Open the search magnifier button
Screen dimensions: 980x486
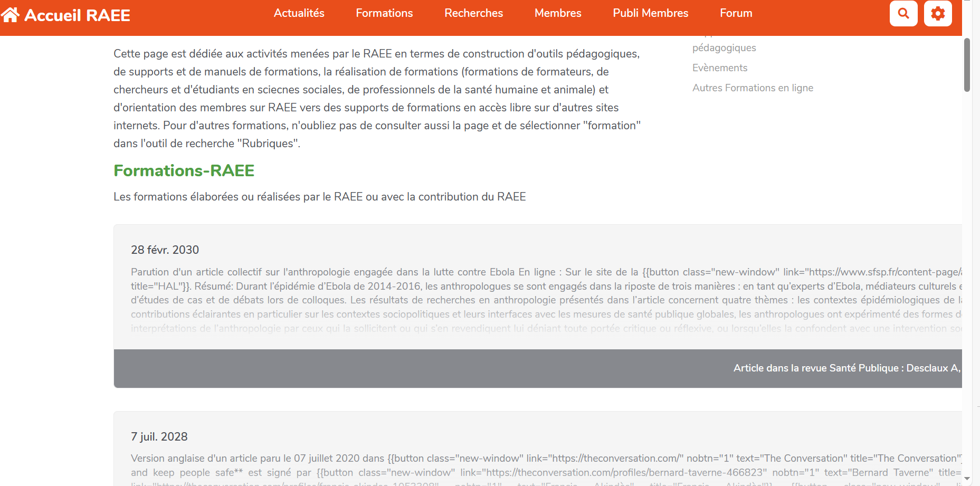903,13
